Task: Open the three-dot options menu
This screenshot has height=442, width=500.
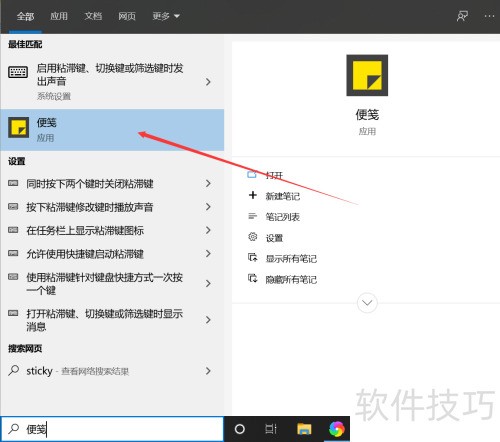Action: click(489, 16)
